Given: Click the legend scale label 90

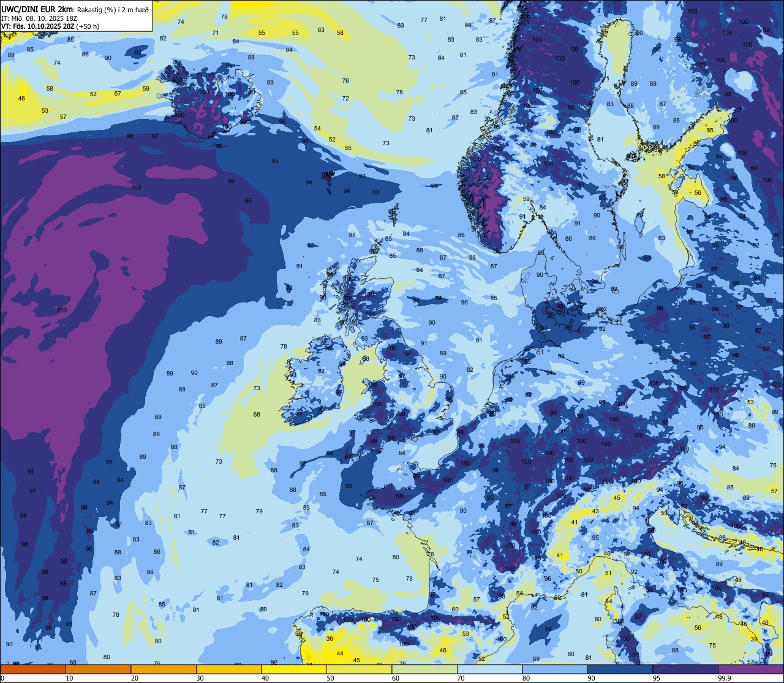Looking at the screenshot, I should [x=591, y=677].
